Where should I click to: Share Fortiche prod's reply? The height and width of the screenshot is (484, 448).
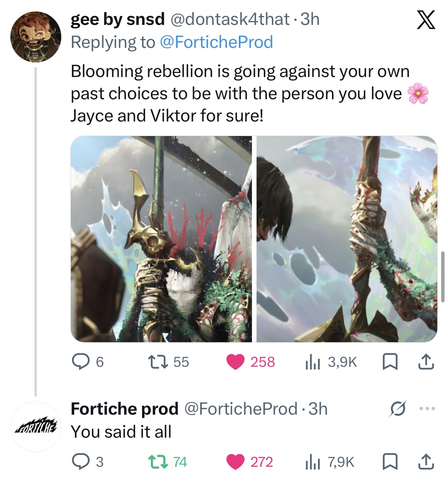coord(426,462)
